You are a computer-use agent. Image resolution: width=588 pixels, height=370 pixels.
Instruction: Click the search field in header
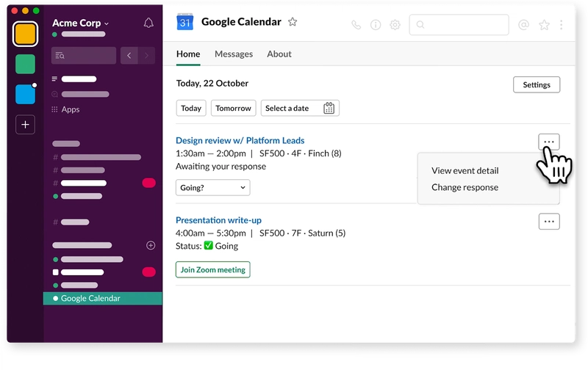459,25
